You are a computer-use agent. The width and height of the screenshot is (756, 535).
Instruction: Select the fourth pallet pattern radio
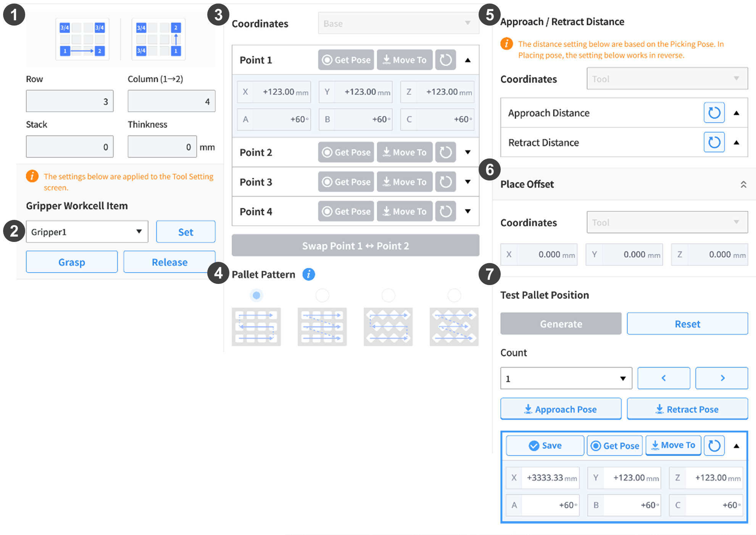click(454, 295)
